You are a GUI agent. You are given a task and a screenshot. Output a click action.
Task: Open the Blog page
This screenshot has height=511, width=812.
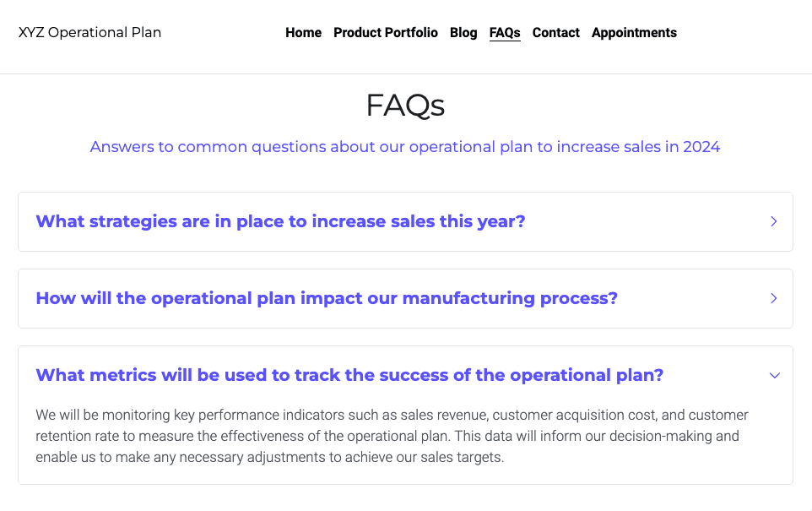[x=463, y=33]
